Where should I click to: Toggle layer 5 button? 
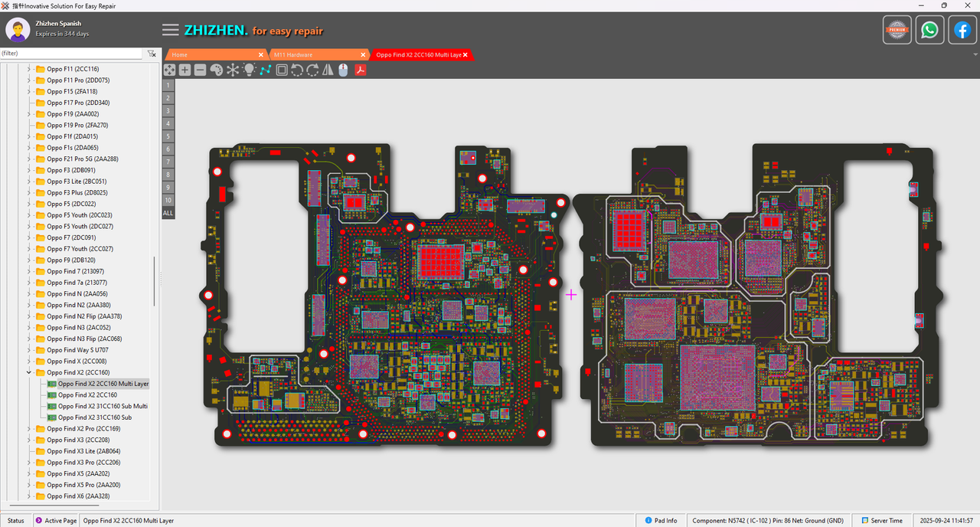[168, 136]
